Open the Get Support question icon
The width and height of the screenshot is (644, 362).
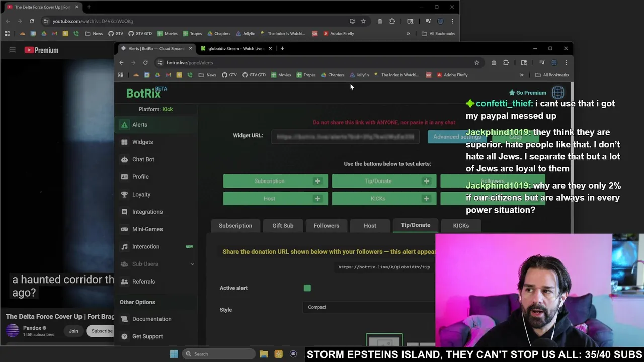pyautogui.click(x=124, y=336)
